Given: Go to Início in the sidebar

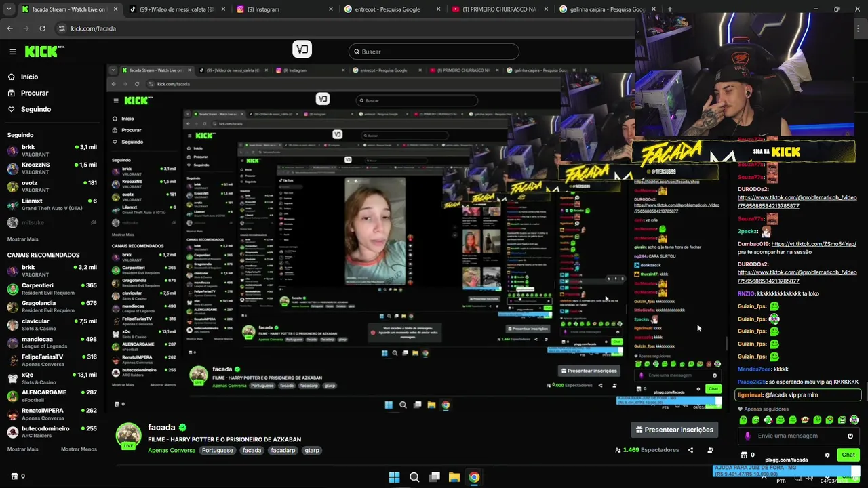Looking at the screenshot, I should pos(29,77).
